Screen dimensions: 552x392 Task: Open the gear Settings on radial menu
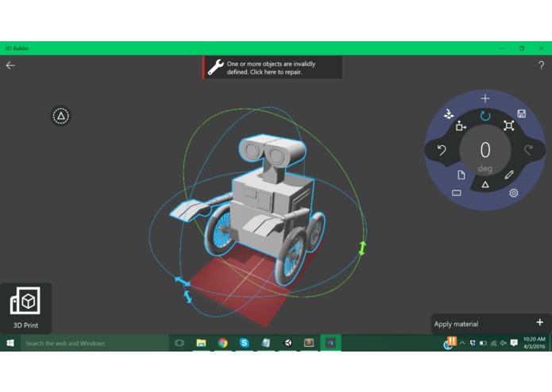514,193
